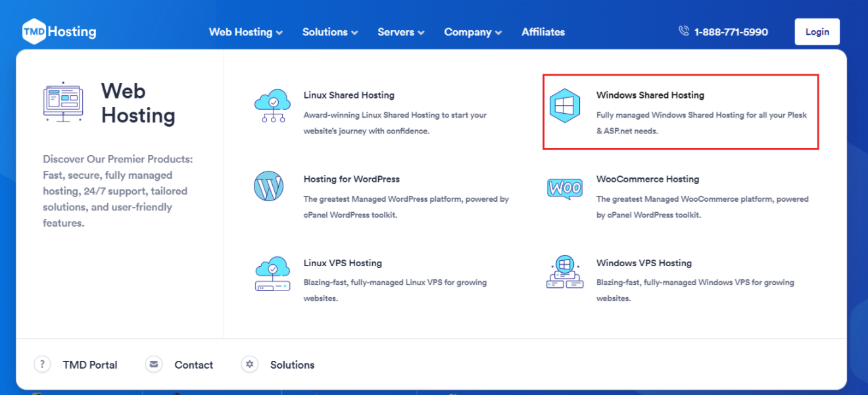The width and height of the screenshot is (868, 395).
Task: Click the Linux Shared Hosting cloud icon
Action: (x=272, y=106)
